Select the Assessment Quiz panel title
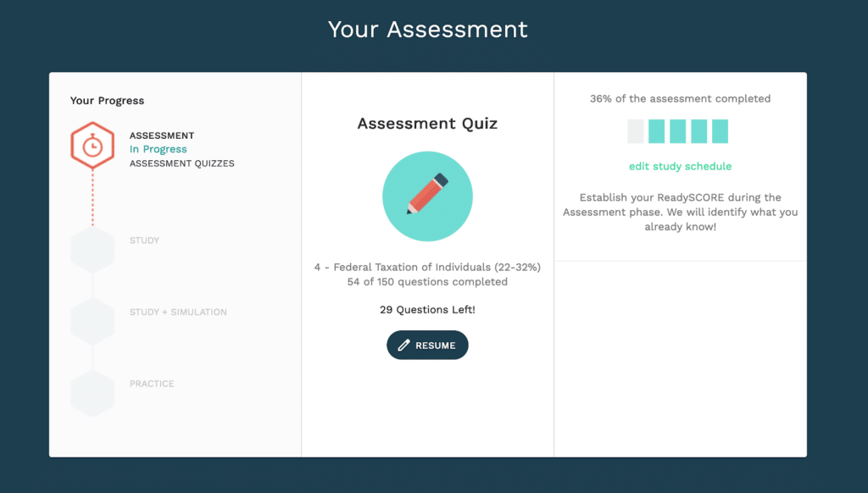This screenshot has width=868, height=493. click(x=427, y=123)
